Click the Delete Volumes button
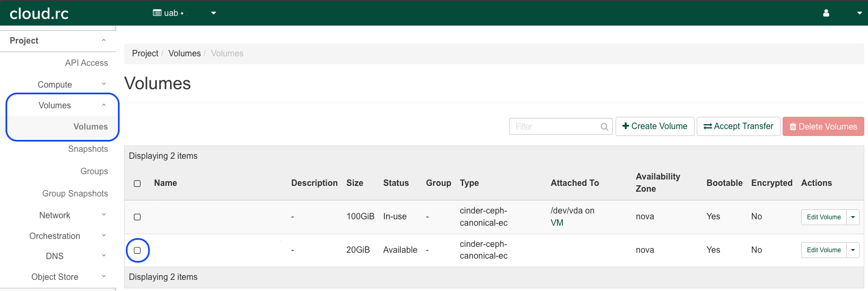 coord(823,126)
